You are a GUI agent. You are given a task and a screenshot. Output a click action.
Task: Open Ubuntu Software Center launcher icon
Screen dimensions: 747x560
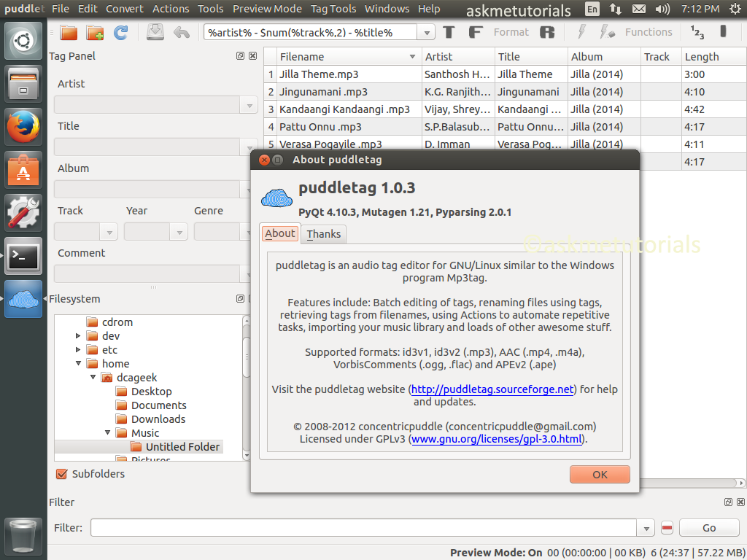(23, 169)
